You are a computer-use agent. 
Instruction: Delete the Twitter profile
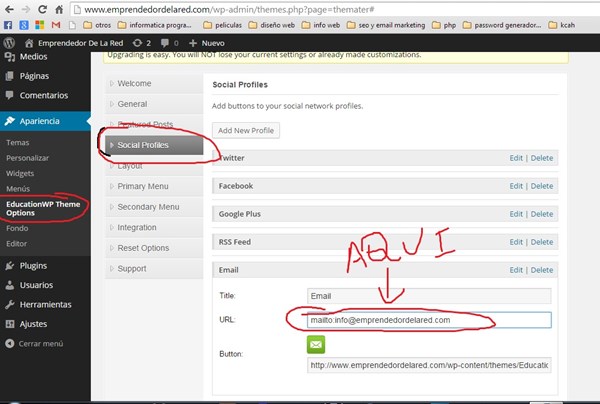click(542, 158)
